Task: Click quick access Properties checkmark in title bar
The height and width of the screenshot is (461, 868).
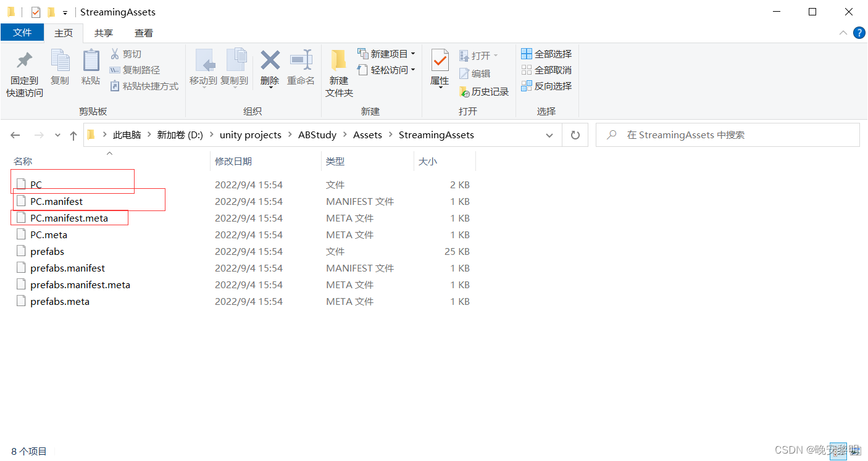Action: [36, 12]
